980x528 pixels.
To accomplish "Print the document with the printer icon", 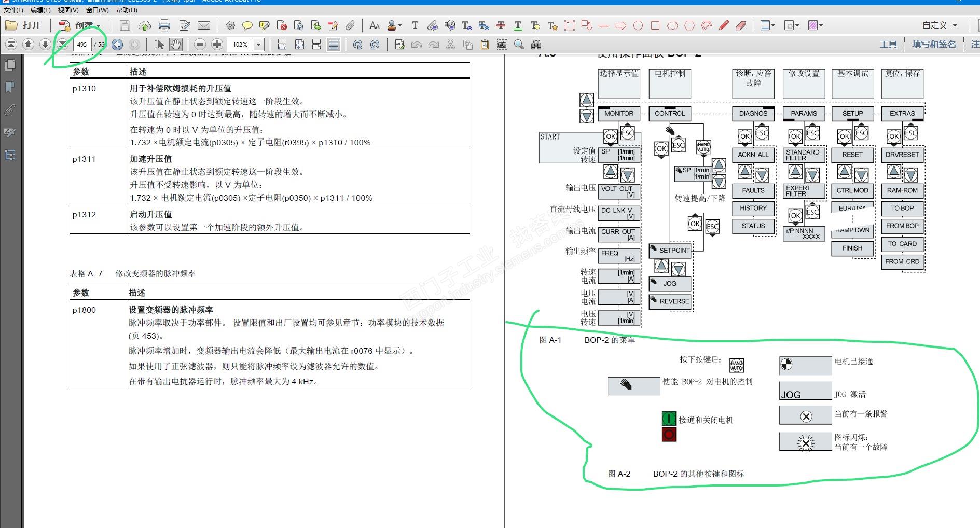I will (x=164, y=25).
